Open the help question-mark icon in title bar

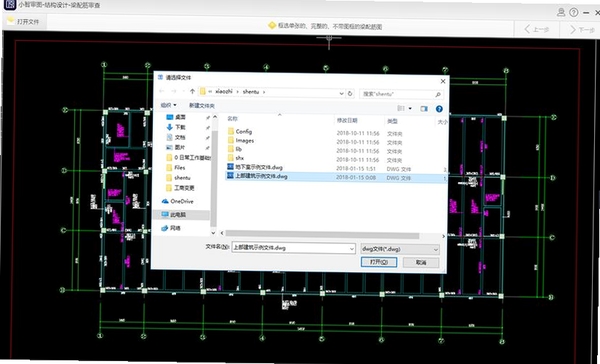point(574,12)
